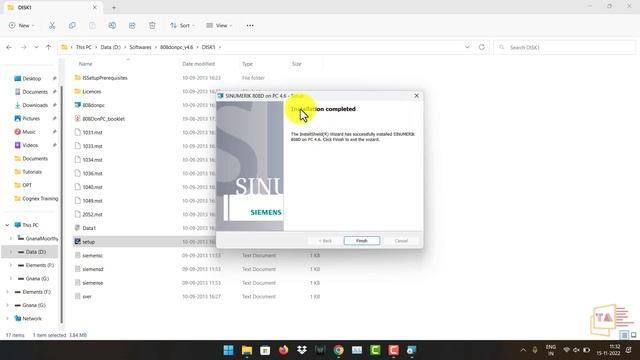
Task: Click the Delete trash icon in toolbar
Action: click(152, 25)
